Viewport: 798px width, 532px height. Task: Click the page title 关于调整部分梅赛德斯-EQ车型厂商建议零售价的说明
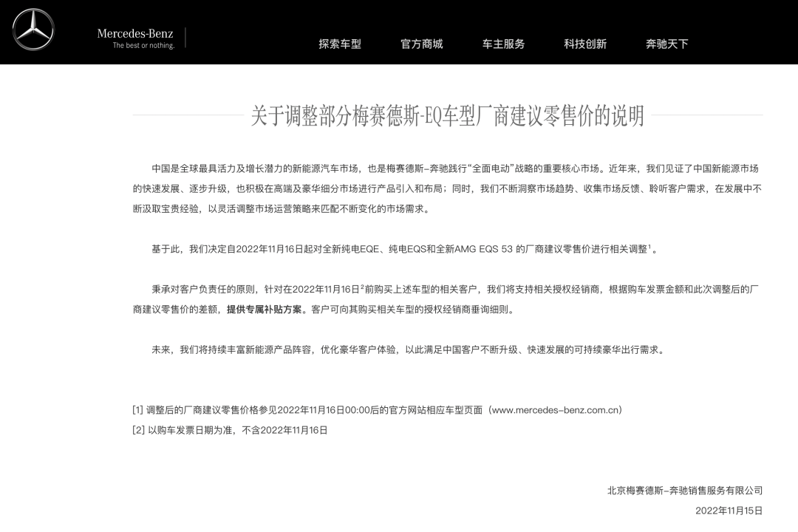click(x=447, y=115)
